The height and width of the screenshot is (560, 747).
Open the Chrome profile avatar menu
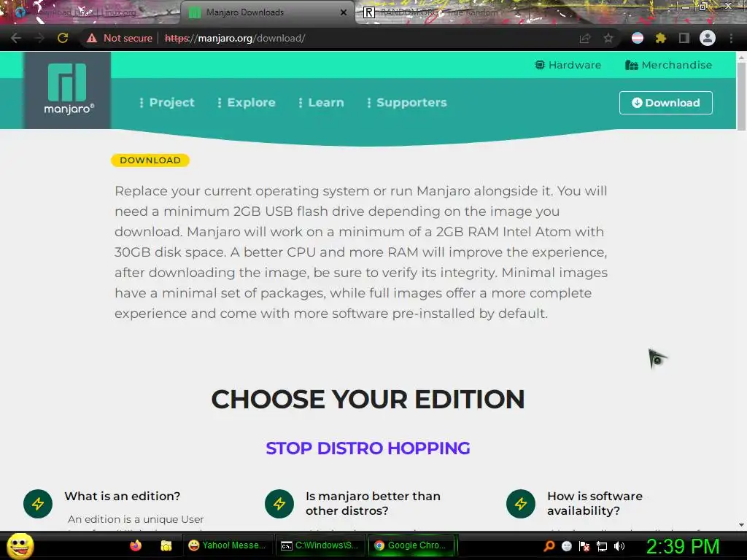point(708,38)
